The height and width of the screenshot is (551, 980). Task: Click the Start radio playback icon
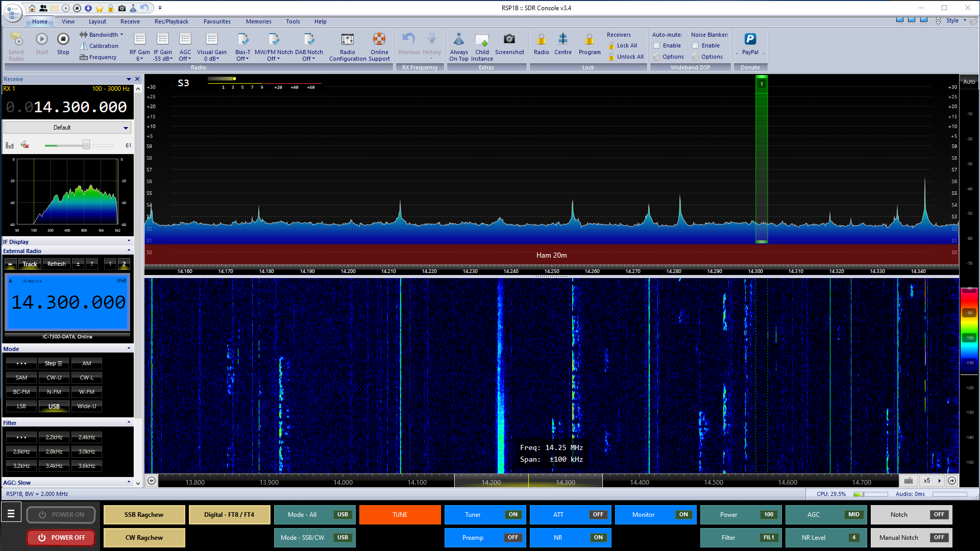[42, 39]
